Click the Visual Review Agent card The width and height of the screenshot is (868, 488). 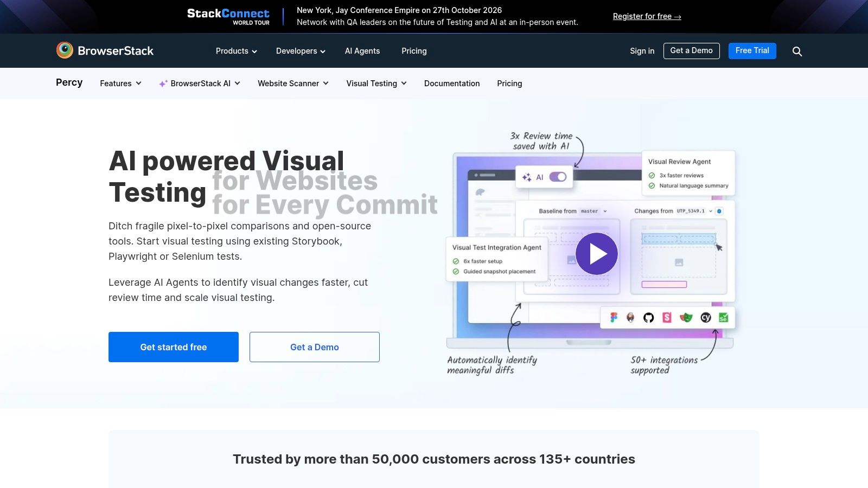688,174
